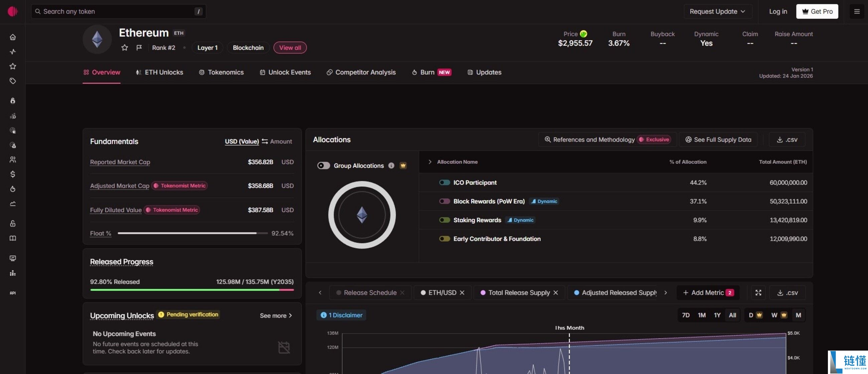Viewport: 868px width, 374px height.
Task: Click the Float % progress bar
Action: pyautogui.click(x=192, y=233)
